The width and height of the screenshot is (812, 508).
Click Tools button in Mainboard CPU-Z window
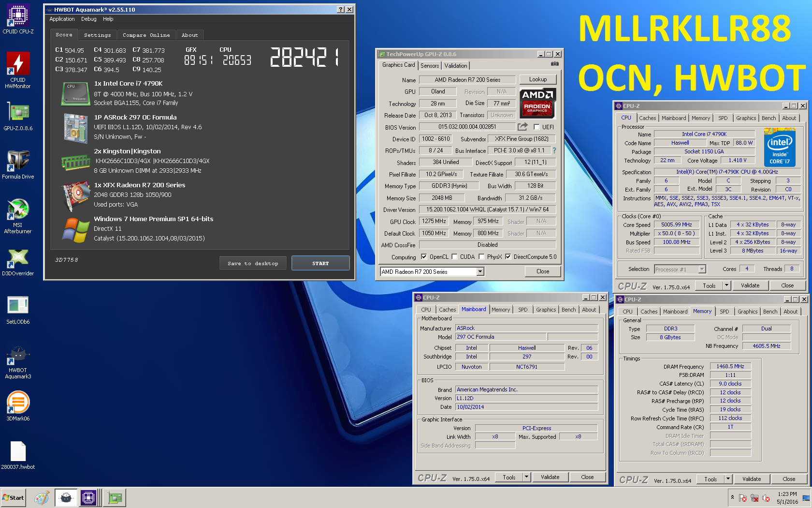pos(509,477)
